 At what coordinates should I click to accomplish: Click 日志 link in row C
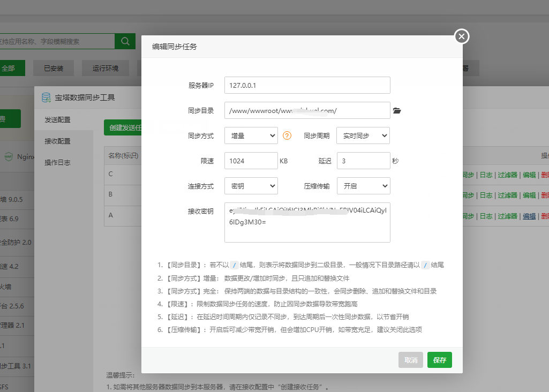click(486, 175)
